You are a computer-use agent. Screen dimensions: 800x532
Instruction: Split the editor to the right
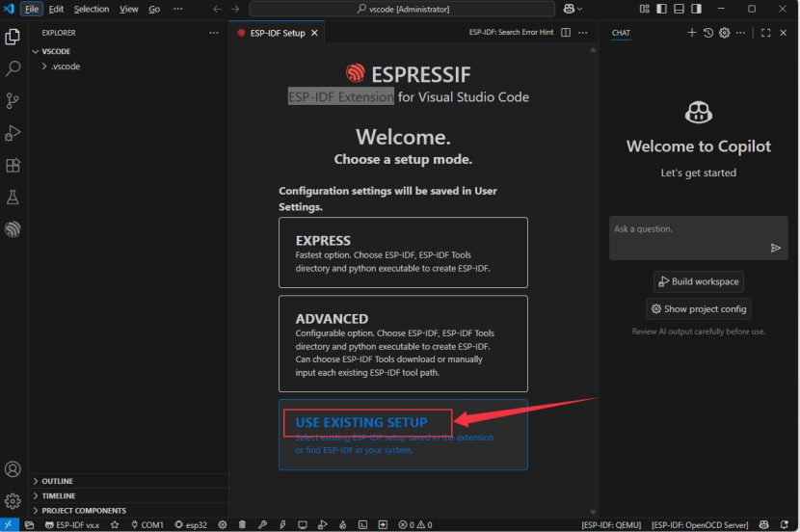(566, 33)
